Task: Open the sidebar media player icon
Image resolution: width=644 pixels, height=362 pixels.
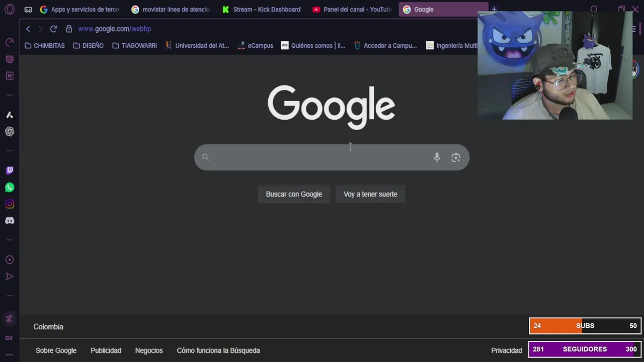Action: pos(10,260)
